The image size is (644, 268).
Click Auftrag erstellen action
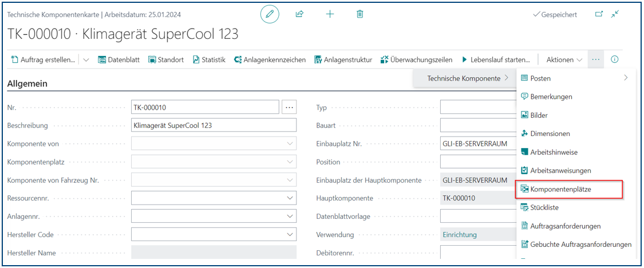tap(43, 60)
